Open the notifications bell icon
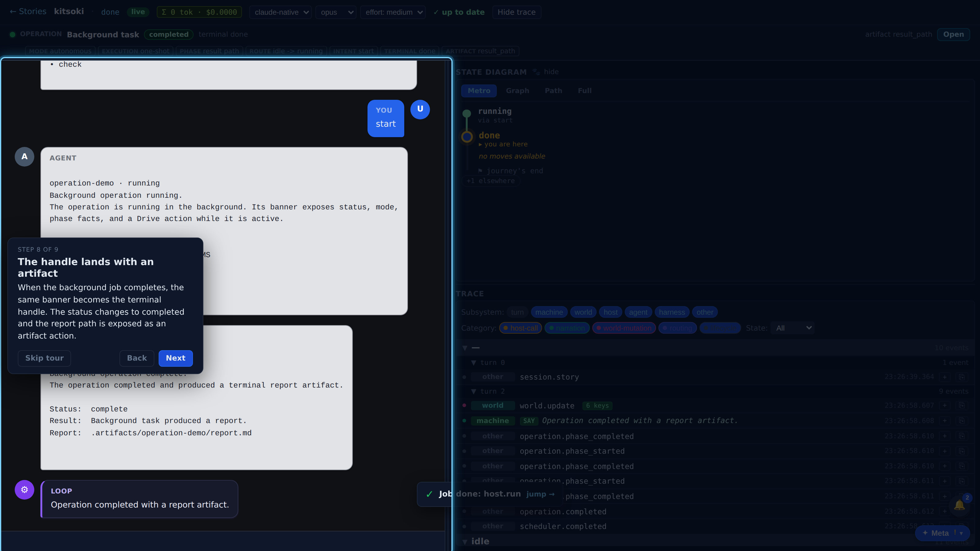 pos(959,505)
